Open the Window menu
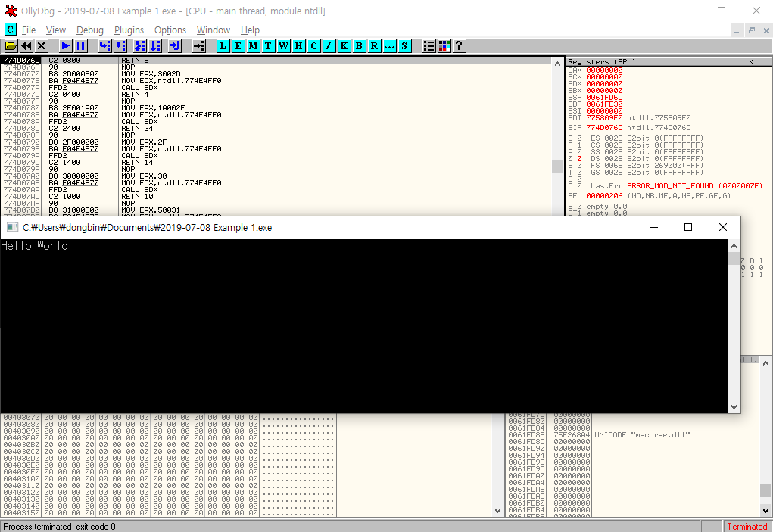This screenshot has width=773, height=532. [x=213, y=30]
